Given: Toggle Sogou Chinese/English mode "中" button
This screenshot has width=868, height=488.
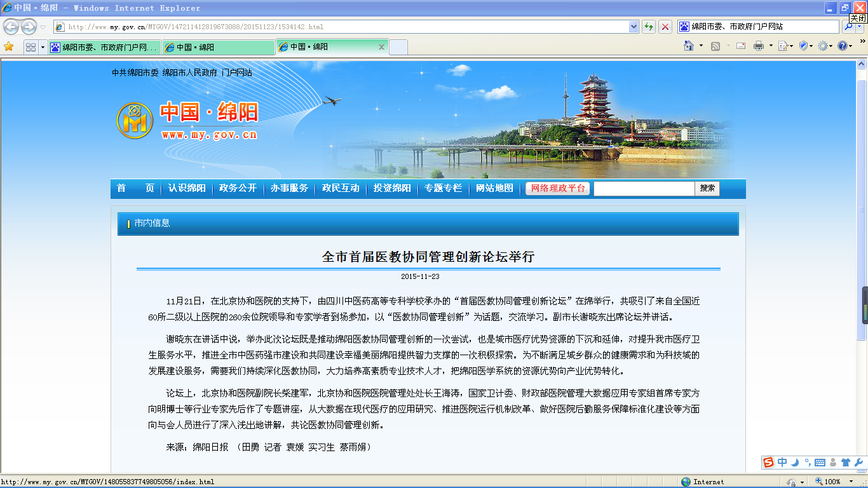Looking at the screenshot, I should [782, 463].
